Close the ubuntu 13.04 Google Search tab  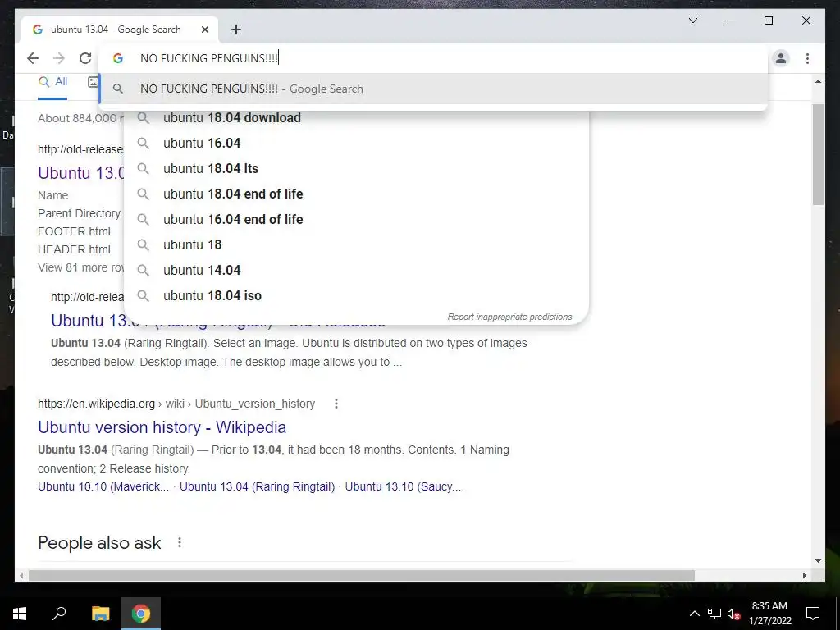coord(204,30)
